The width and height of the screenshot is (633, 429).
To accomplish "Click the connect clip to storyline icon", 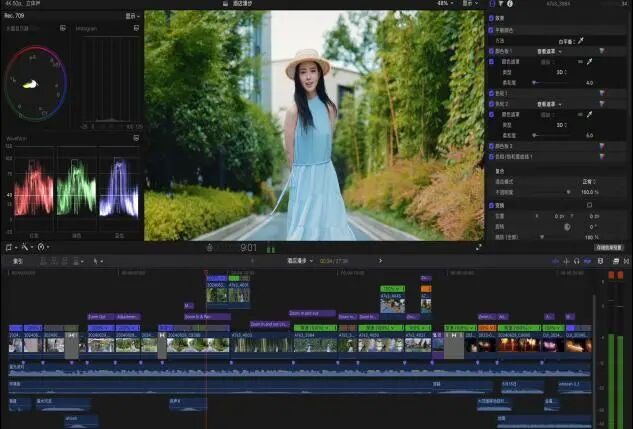I will 44,262.
